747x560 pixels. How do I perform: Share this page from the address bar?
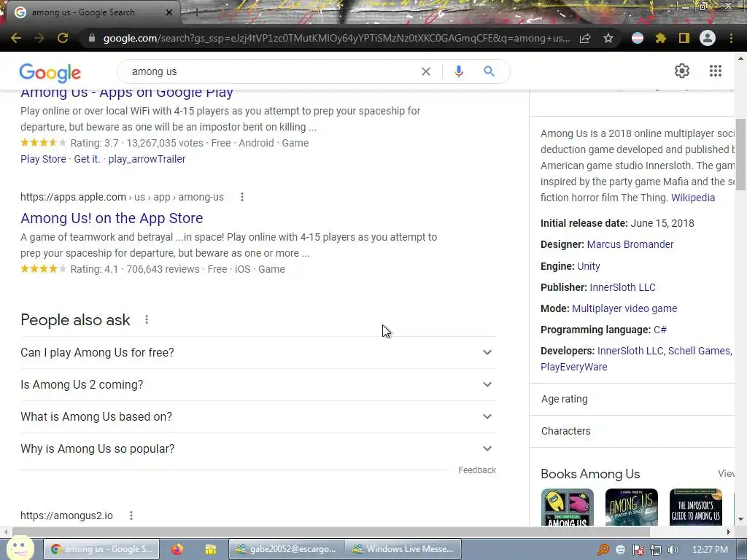click(585, 38)
